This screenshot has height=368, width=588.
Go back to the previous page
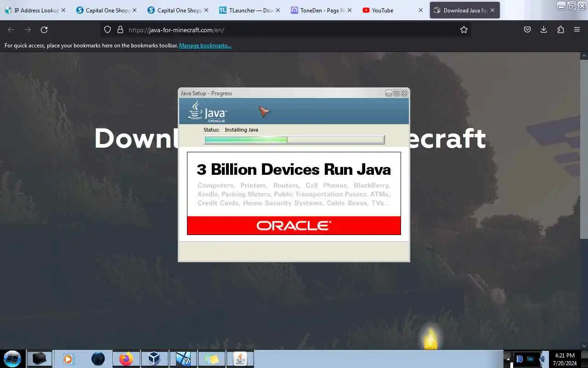(x=11, y=30)
